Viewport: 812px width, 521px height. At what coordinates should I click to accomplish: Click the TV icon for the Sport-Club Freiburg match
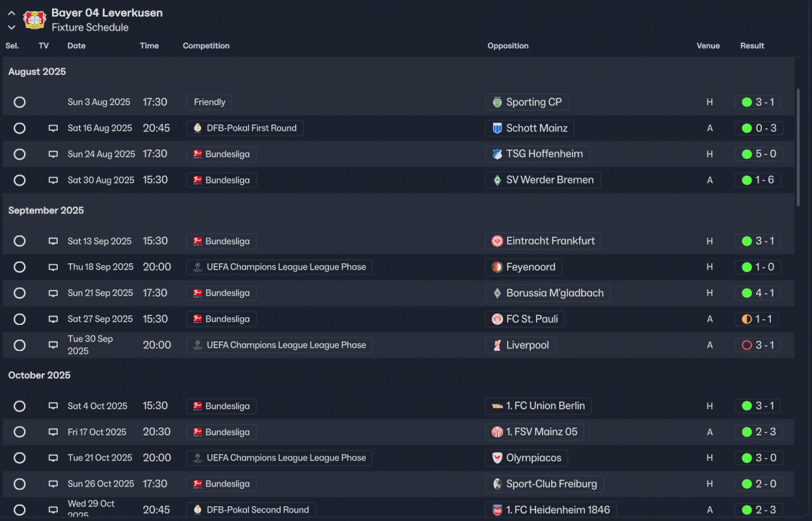(x=53, y=484)
